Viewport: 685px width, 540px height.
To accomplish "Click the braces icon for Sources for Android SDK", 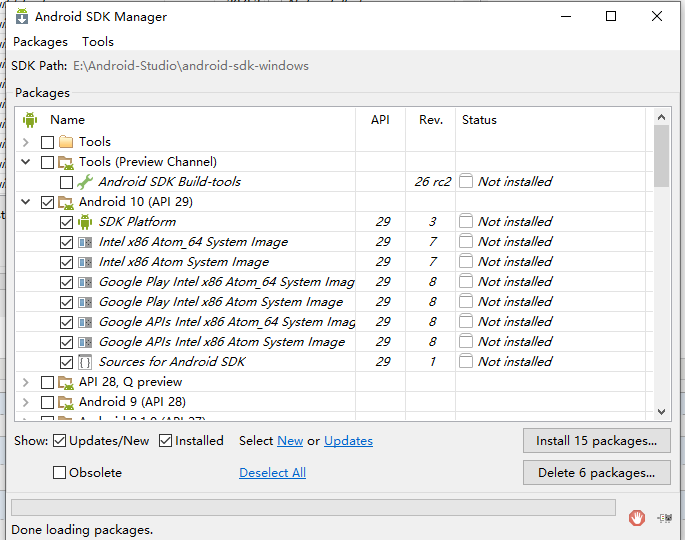I will pos(85,362).
